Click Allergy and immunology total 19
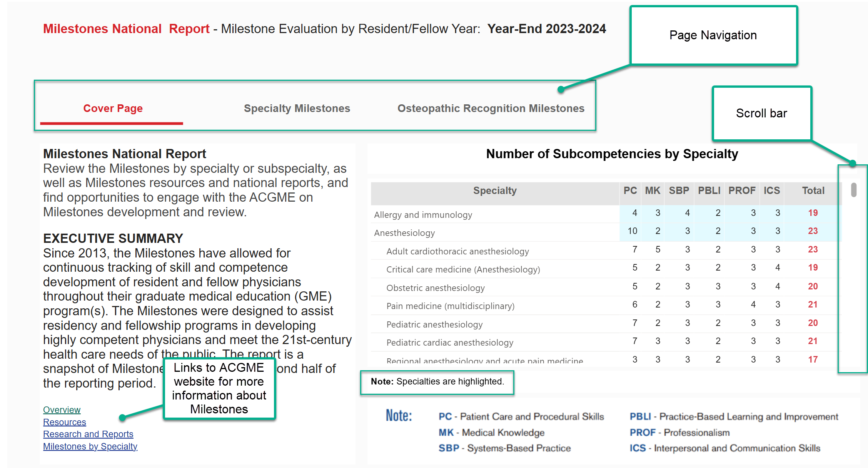 [x=813, y=213]
